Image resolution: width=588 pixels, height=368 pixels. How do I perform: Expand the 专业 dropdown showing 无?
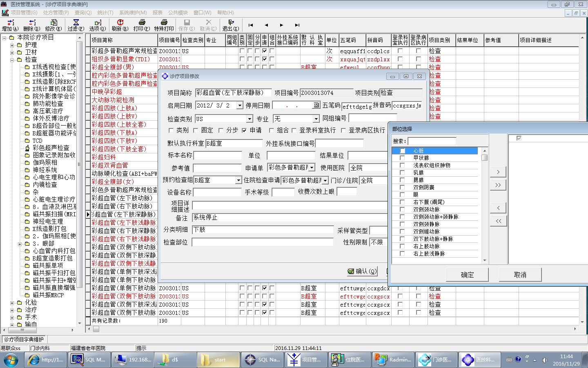click(316, 119)
